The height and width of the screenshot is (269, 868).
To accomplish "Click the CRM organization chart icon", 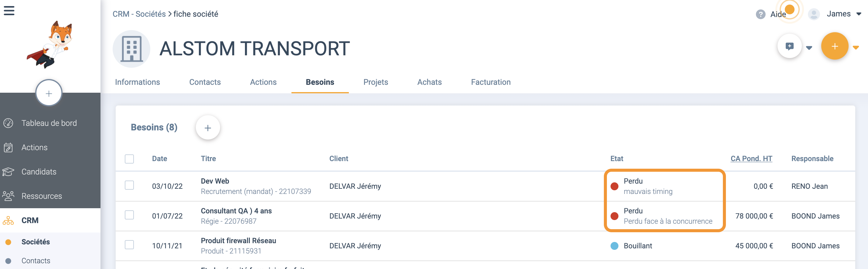I will coord(8,220).
